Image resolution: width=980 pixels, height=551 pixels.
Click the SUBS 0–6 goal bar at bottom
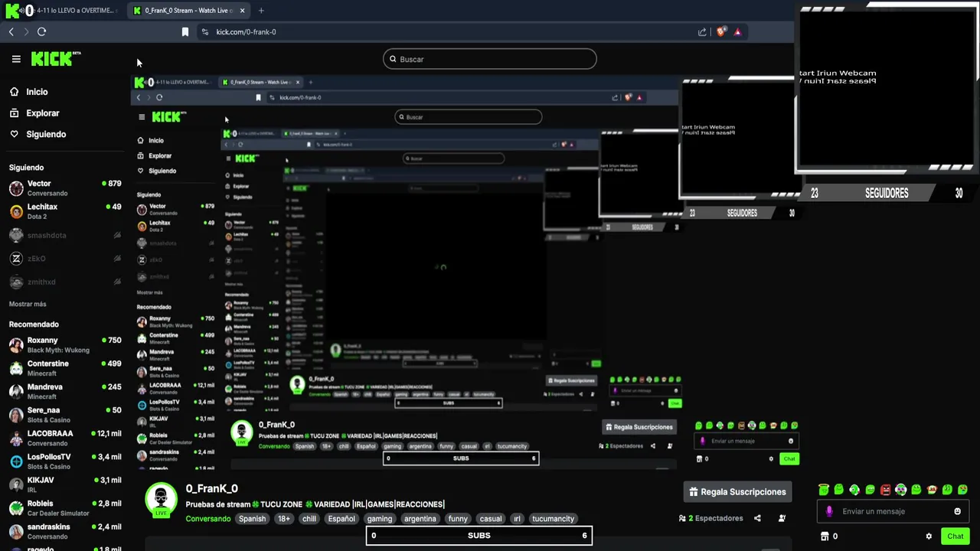click(479, 535)
